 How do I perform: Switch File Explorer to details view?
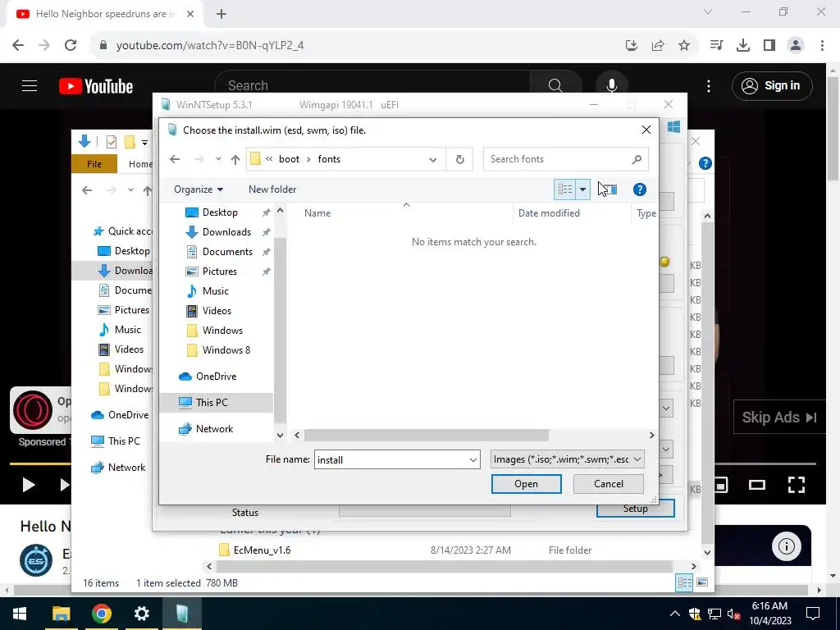684,582
